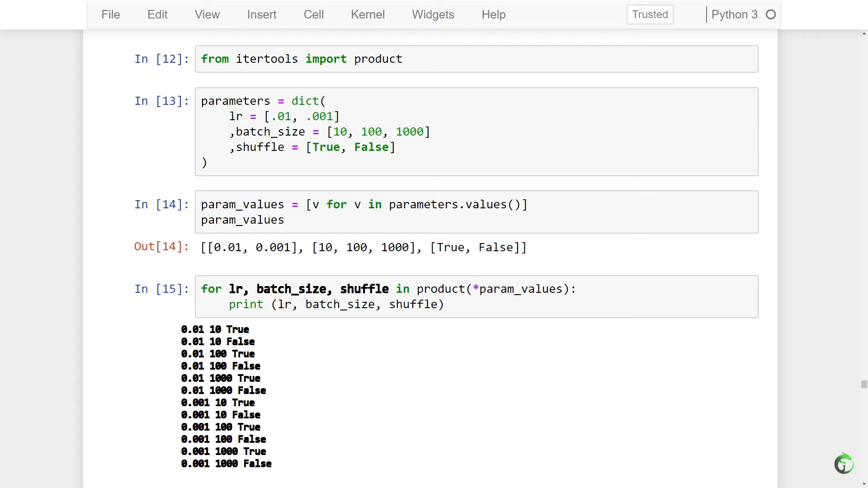Open the Help menu
Image resolution: width=868 pixels, height=488 pixels.
(493, 14)
